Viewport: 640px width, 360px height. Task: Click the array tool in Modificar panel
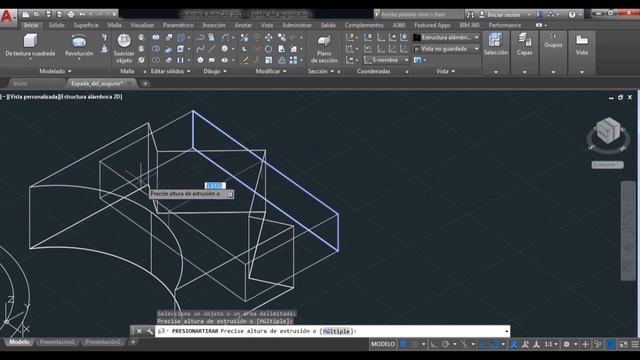[x=293, y=60]
